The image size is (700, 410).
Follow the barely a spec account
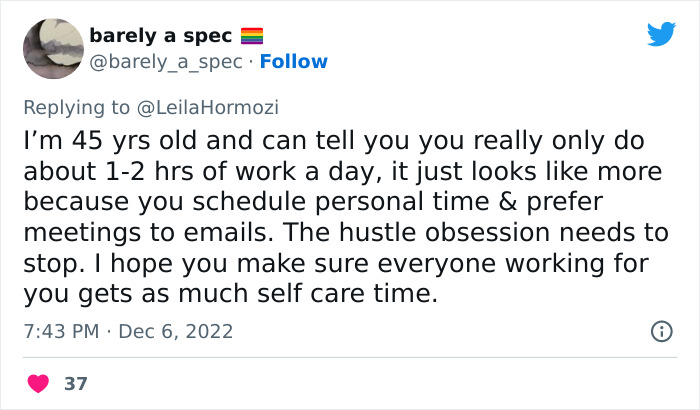pos(294,62)
